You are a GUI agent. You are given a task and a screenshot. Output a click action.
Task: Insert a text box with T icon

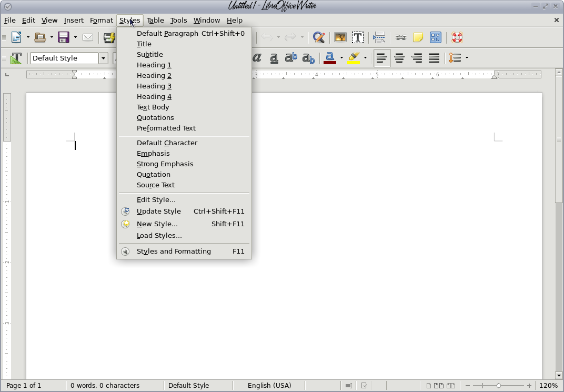point(358,37)
